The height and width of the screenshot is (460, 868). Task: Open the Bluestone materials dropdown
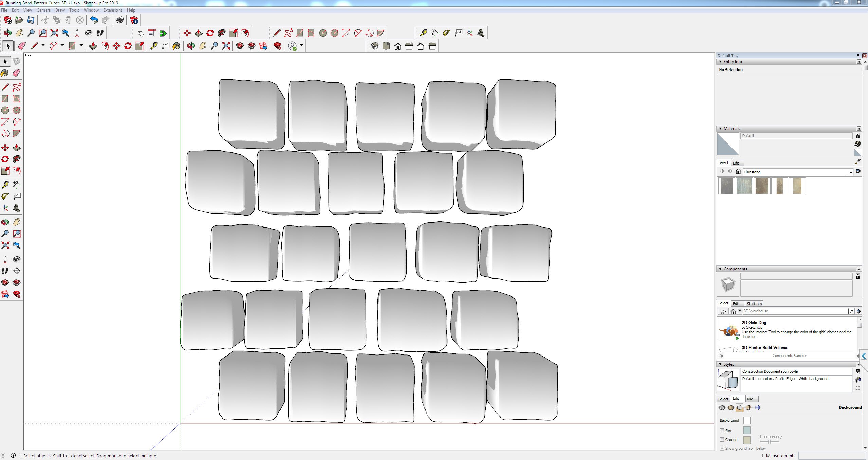851,172
